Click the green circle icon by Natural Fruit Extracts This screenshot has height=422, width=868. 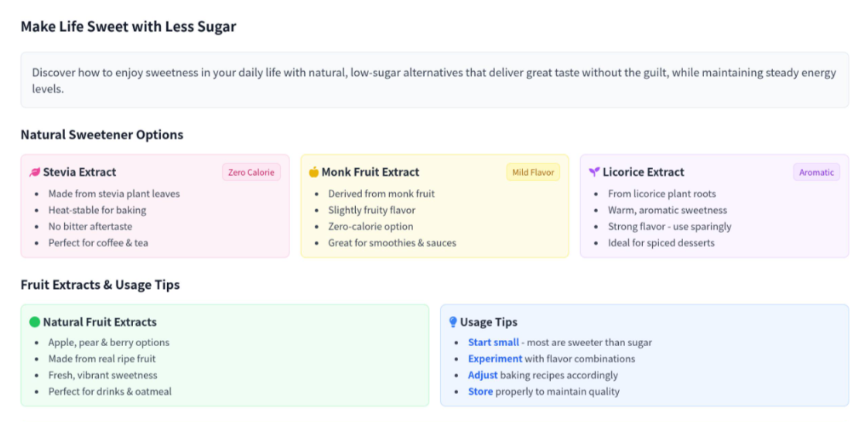tap(35, 322)
